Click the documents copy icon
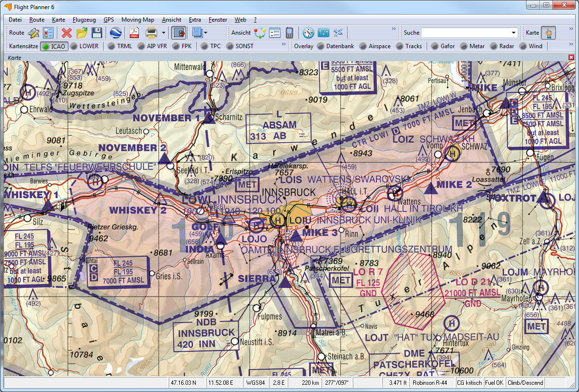This screenshot has height=392, width=579. 197,33
